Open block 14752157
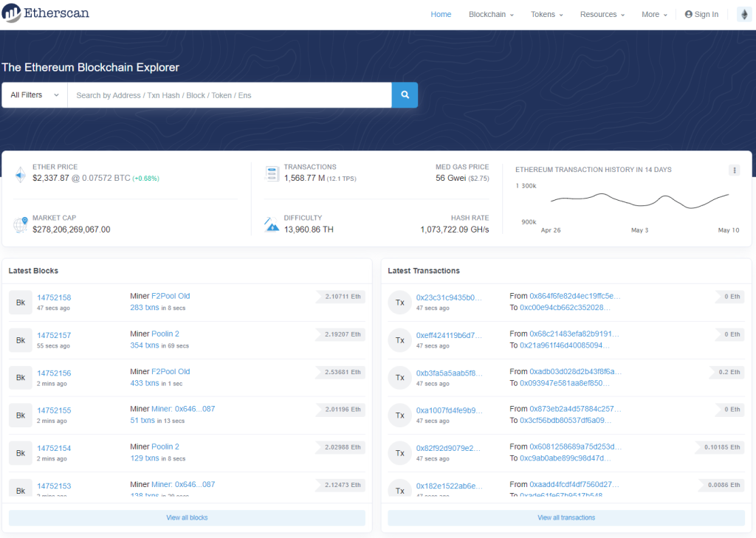 point(54,336)
